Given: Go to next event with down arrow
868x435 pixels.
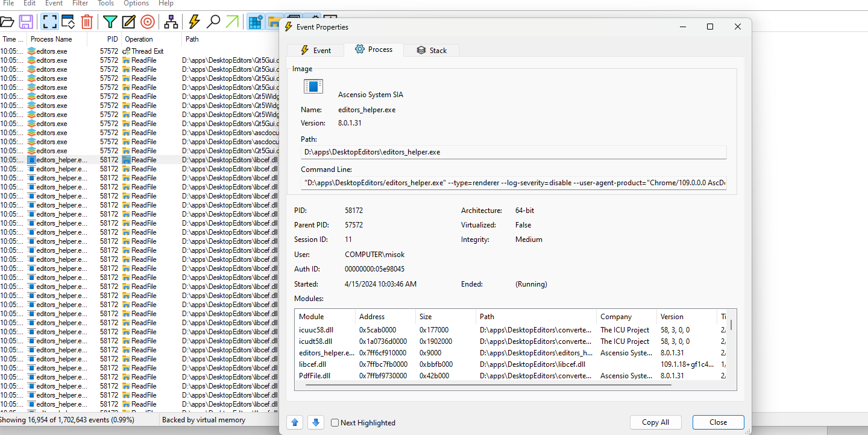Looking at the screenshot, I should click(315, 422).
